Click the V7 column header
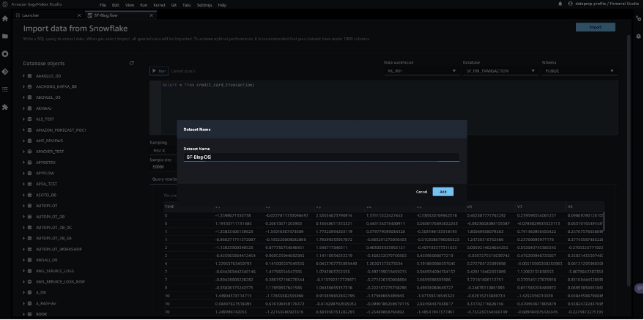644x320 pixels. click(541, 206)
